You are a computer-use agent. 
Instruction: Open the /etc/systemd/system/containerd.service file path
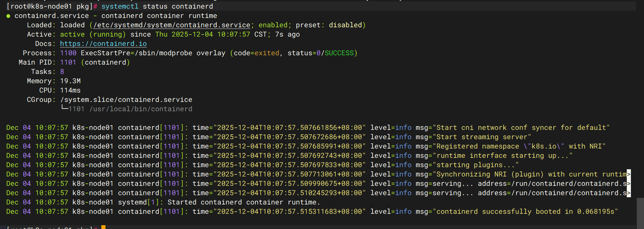coord(172,25)
